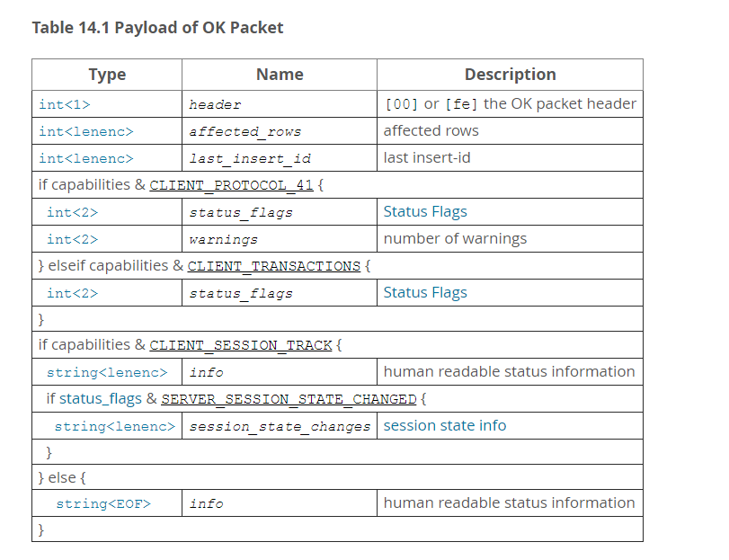Open the CLIENT_SESSION_TRACK link

241,345
